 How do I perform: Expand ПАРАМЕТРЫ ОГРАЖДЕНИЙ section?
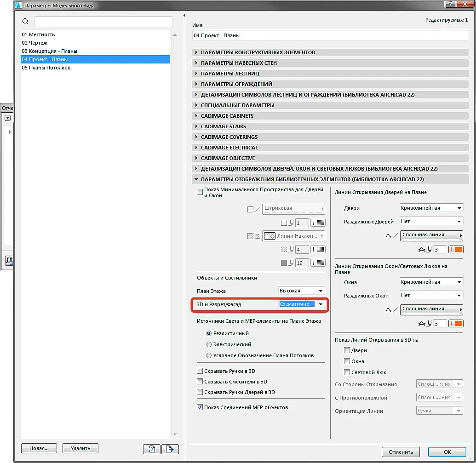point(330,84)
